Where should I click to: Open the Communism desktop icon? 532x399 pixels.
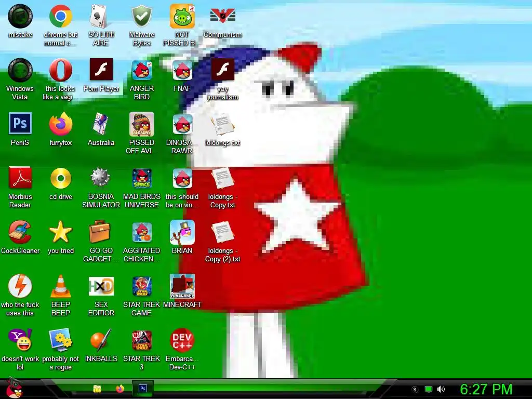coord(222,16)
